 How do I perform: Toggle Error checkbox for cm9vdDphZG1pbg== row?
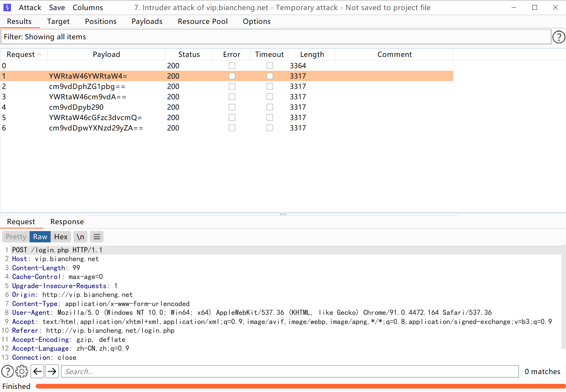[232, 86]
